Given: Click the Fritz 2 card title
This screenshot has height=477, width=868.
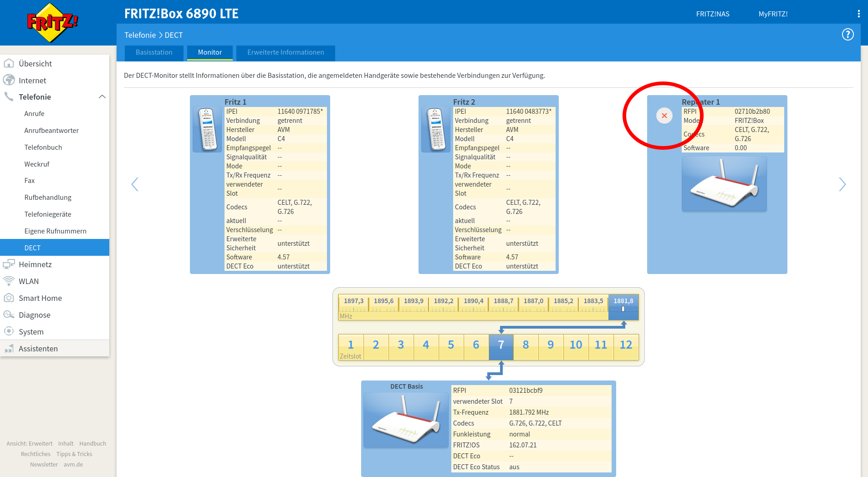Looking at the screenshot, I should click(464, 101).
